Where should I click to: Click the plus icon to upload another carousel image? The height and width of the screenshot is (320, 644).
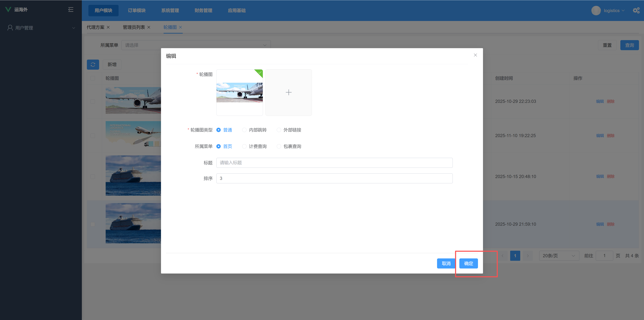(288, 92)
